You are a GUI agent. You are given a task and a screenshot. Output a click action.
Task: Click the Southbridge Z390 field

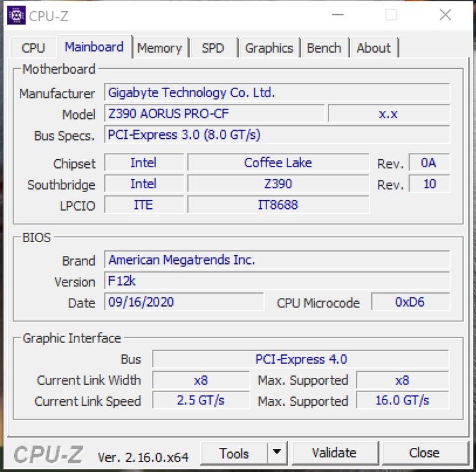[x=278, y=183]
